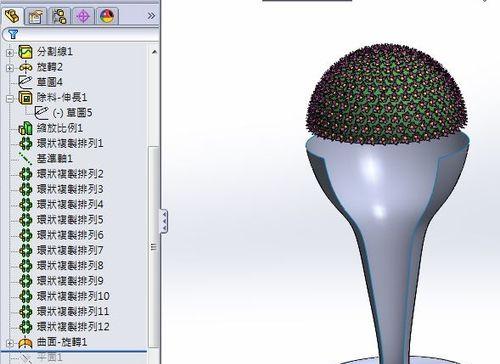This screenshot has height=364, width=500.
Task: Click the feature tree scroll up arrow
Action: click(154, 52)
